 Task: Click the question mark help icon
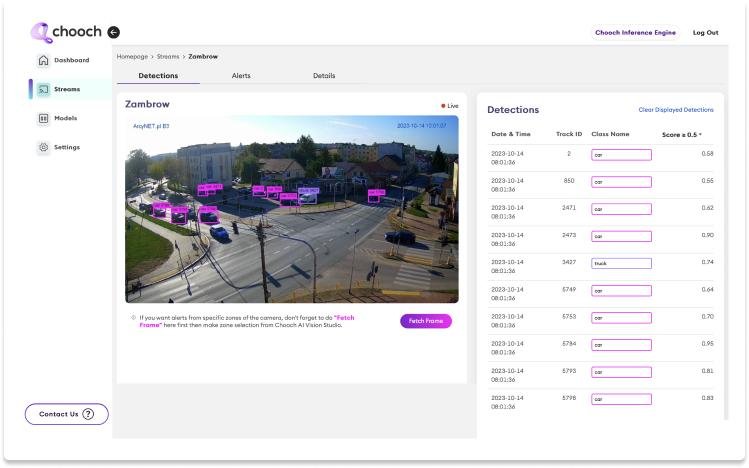click(x=88, y=414)
